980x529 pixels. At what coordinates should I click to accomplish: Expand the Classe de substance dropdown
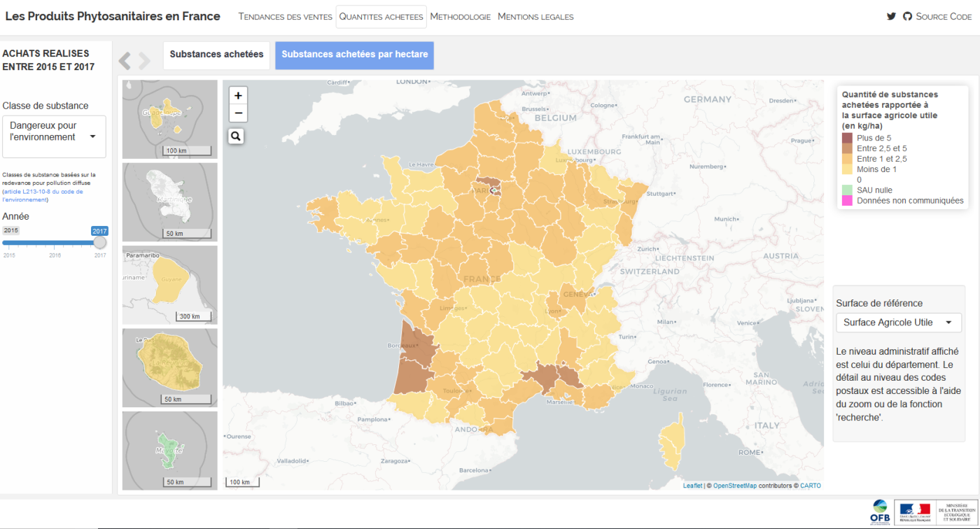54,136
